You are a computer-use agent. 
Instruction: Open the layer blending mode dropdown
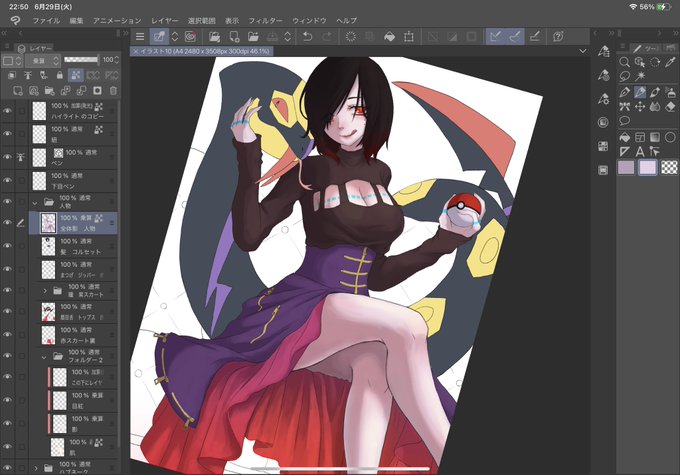[x=42, y=61]
